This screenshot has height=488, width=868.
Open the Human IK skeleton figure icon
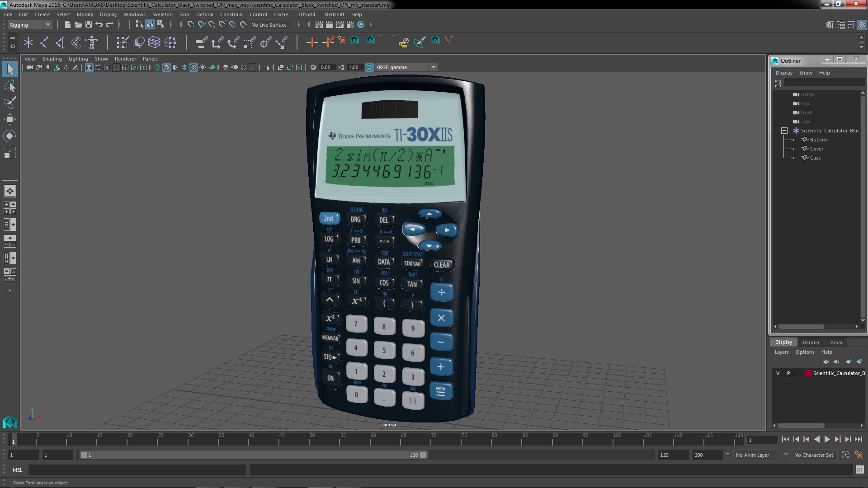click(x=92, y=43)
